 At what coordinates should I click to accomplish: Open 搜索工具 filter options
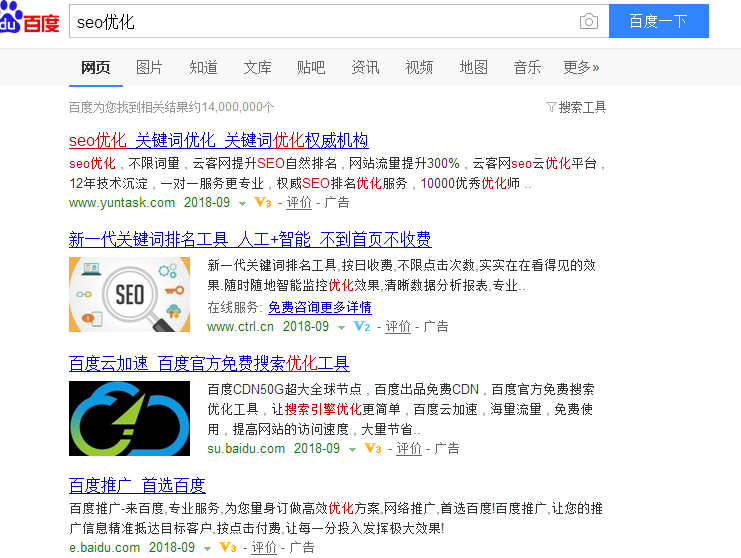pos(576,107)
